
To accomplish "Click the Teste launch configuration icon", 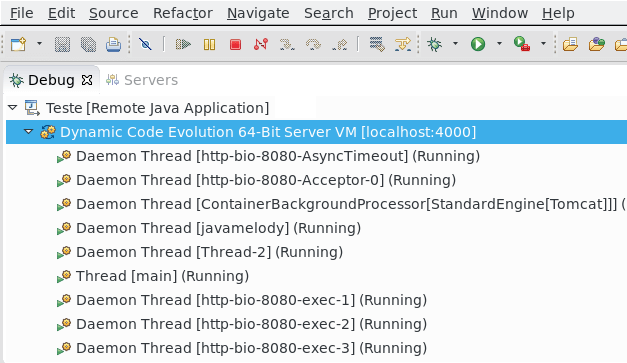I will coord(32,108).
